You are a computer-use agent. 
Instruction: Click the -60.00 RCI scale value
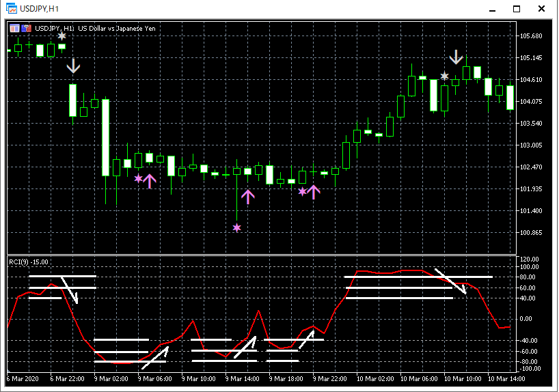tap(529, 352)
